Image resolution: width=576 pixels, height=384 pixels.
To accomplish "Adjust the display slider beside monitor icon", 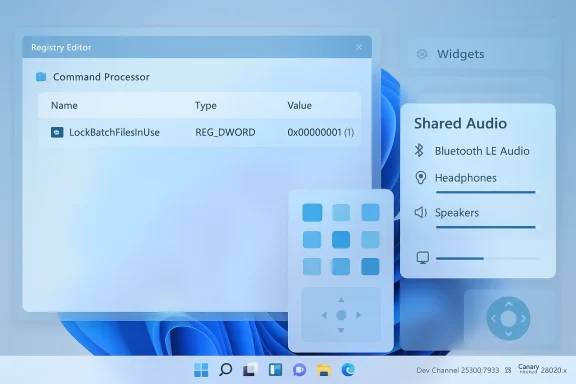I will [x=488, y=258].
